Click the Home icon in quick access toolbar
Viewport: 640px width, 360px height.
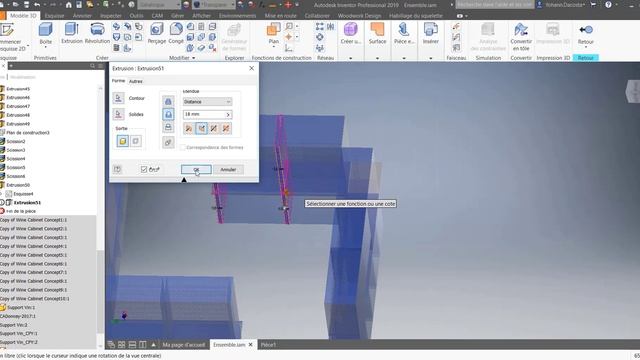[69, 5]
